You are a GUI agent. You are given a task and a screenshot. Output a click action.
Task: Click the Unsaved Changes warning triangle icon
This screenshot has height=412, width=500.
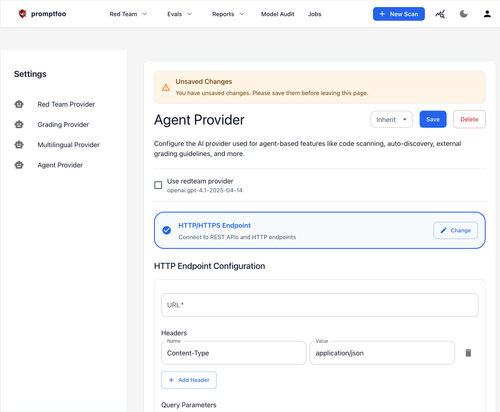coord(166,88)
